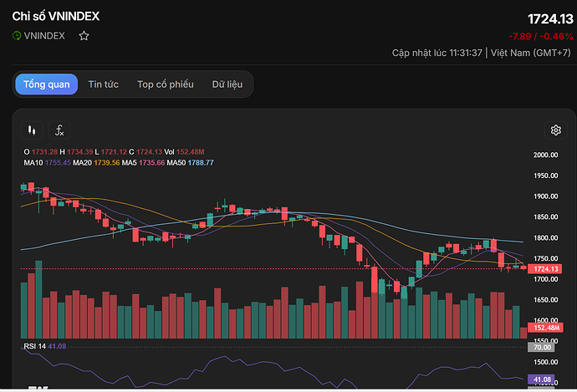The width and height of the screenshot is (577, 392).
Task: Go to the Dữ liệu tab
Action: coord(227,84)
